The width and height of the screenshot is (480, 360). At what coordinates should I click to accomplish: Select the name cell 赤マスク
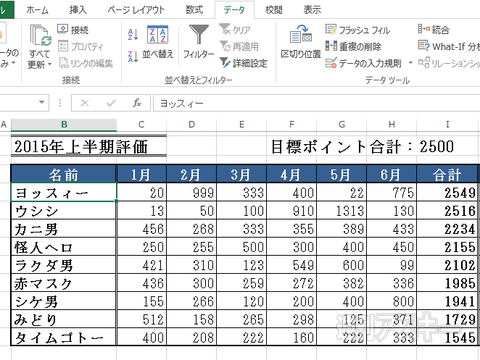click(64, 283)
